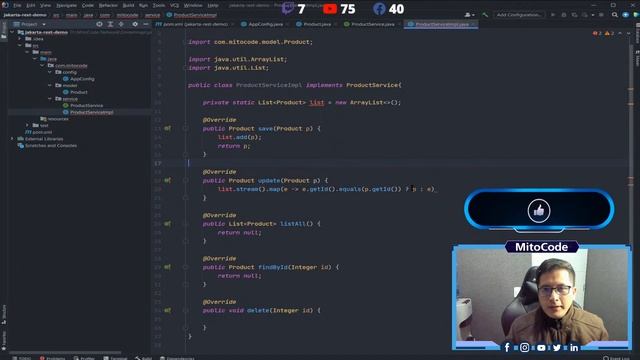Click the Build Project hammer icon
The image size is (640, 360).
tap(485, 15)
